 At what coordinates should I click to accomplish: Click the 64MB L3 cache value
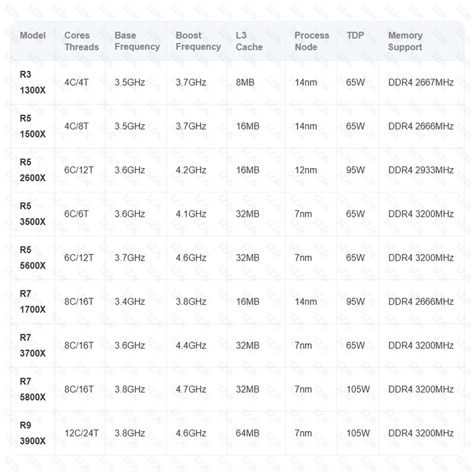click(248, 433)
